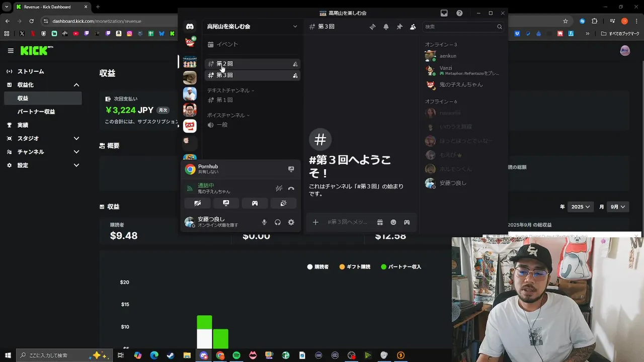Click the 第3回 message input box
Screen dimensions: 644x362
[x=348, y=222]
